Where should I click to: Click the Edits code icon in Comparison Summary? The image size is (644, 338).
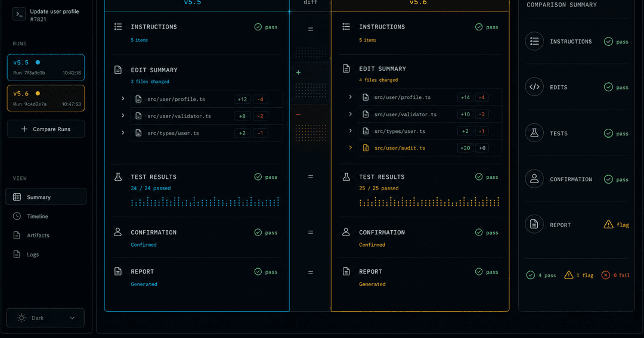[x=534, y=87]
